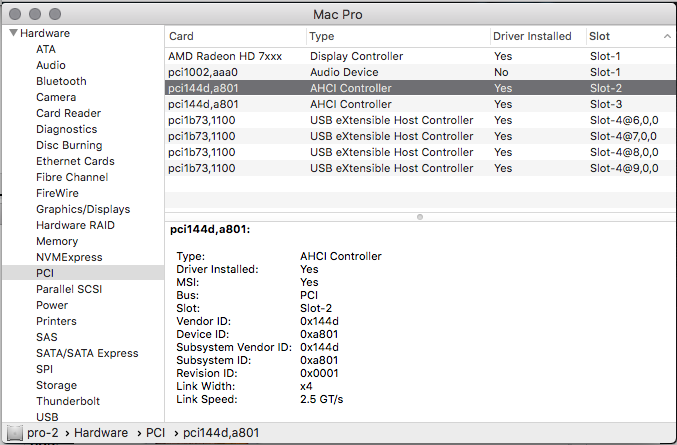Sort by Driver Installed column header
This screenshot has height=445, width=677.
[538, 36]
